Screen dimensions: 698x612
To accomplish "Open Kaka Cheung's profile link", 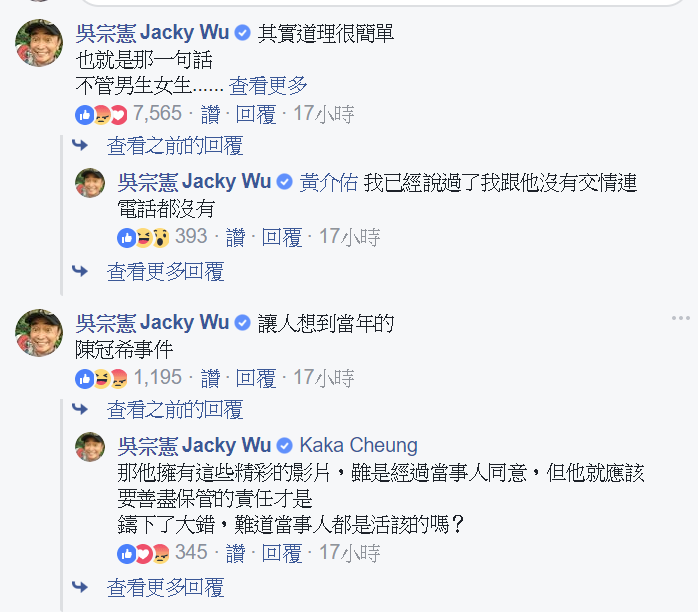I will click(358, 445).
